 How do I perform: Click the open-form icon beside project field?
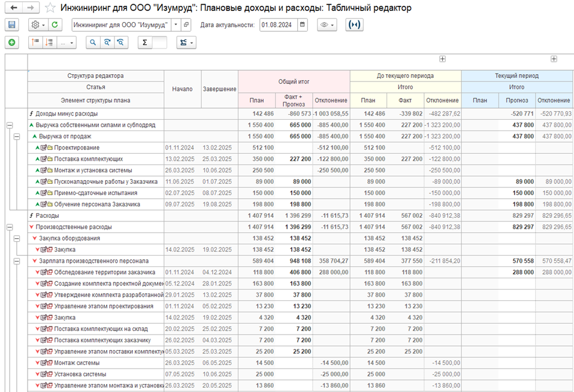[x=186, y=25]
